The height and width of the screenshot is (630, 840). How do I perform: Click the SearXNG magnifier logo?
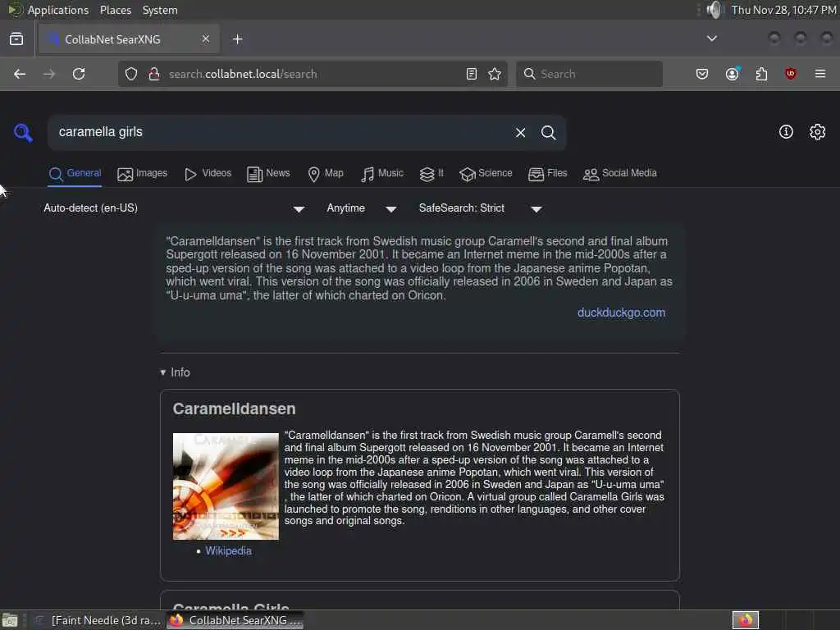coord(23,132)
